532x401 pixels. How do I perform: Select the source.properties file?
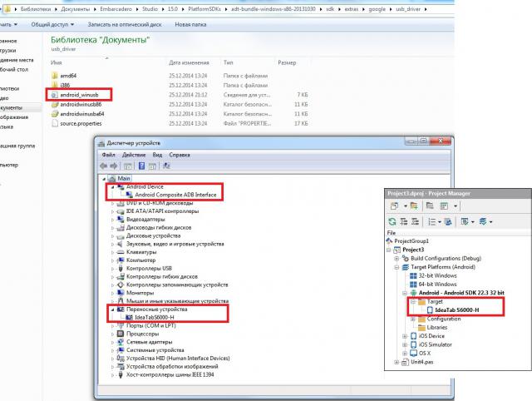click(81, 124)
